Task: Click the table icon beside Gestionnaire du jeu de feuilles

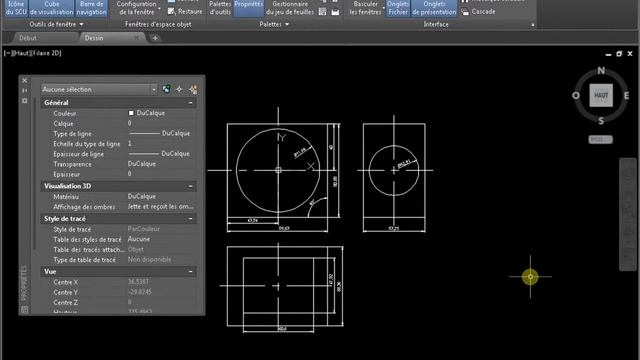Action: point(322,11)
